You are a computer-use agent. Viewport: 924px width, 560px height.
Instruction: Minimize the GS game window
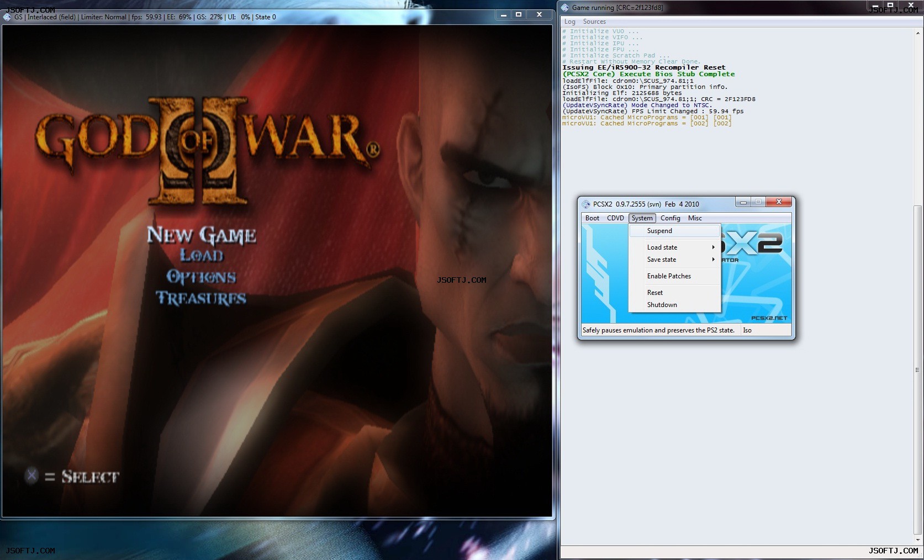(x=503, y=15)
